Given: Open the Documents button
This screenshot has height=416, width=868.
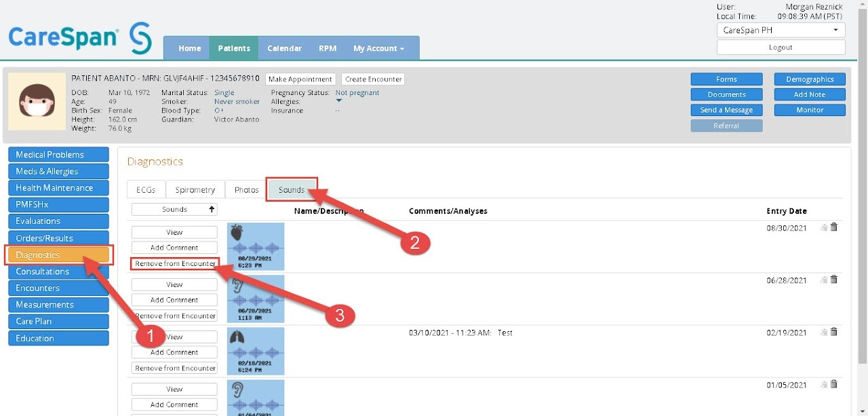Looking at the screenshot, I should (726, 94).
